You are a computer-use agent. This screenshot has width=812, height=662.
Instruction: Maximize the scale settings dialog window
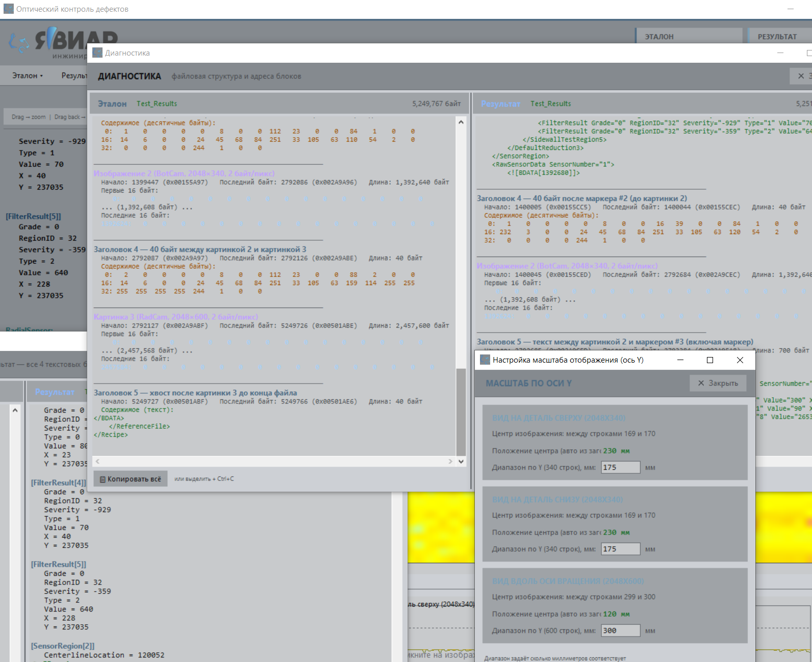709,360
